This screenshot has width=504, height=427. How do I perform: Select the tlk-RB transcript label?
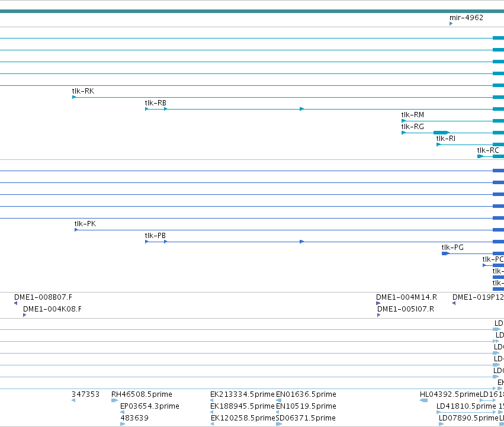point(156,103)
